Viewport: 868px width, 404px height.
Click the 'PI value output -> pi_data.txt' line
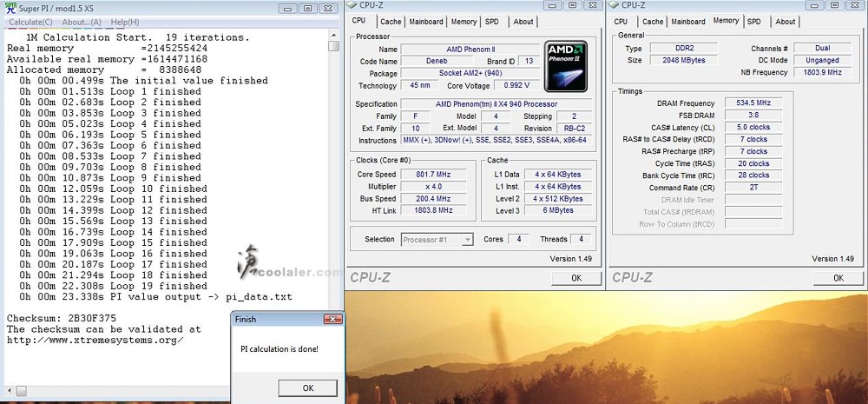point(155,296)
